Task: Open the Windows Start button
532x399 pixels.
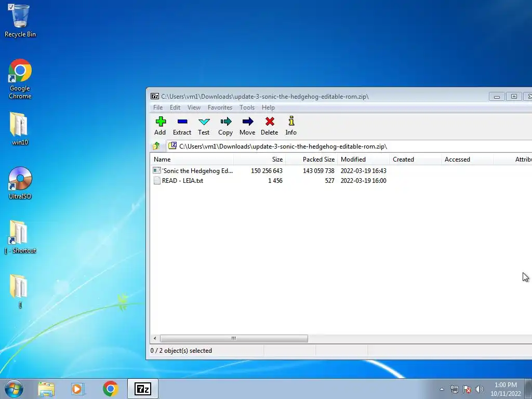Action: coord(14,389)
